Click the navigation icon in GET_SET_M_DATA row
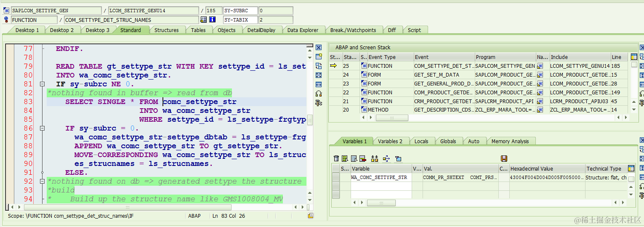 540,75
